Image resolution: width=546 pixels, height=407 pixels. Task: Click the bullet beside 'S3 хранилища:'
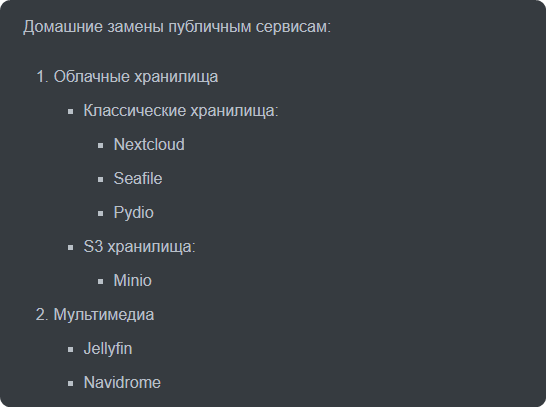click(x=71, y=248)
